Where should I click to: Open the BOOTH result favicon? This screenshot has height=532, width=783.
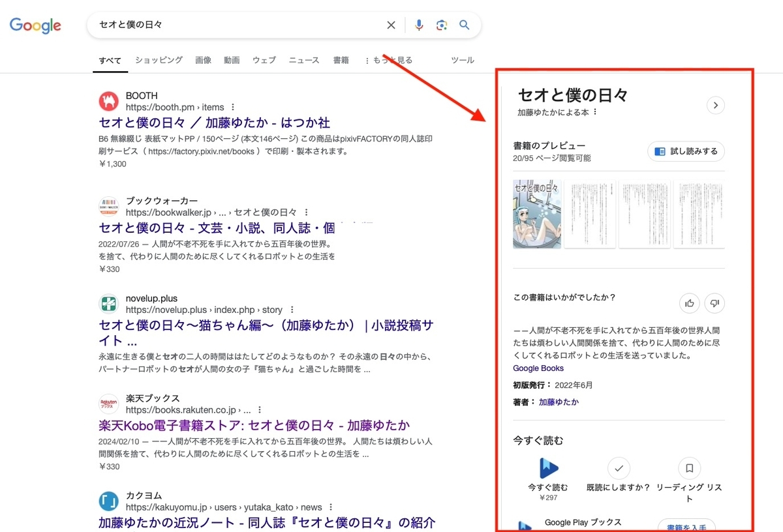(109, 101)
